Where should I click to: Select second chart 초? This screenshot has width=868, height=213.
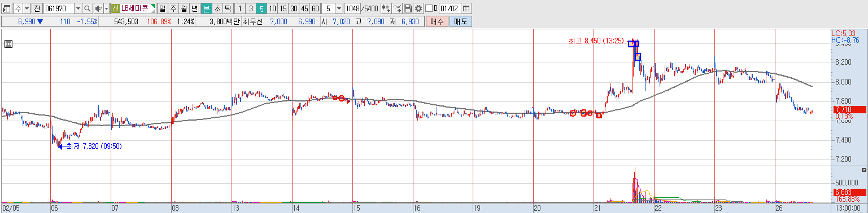[x=217, y=8]
